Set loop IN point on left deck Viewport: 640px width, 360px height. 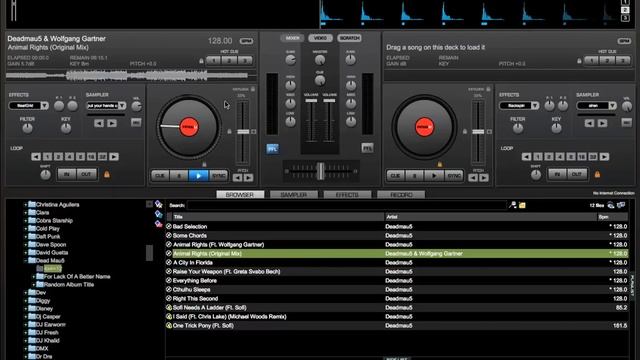pyautogui.click(x=67, y=174)
